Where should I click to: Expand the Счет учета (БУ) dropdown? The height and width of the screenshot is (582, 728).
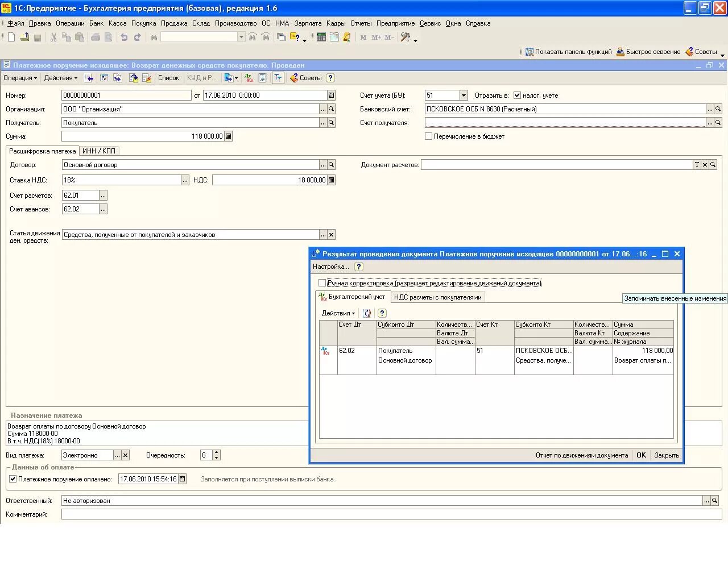pos(464,95)
